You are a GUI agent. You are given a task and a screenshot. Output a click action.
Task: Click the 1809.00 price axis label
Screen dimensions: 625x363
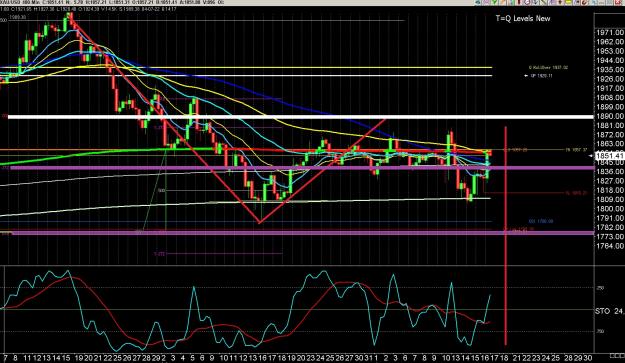[610, 200]
